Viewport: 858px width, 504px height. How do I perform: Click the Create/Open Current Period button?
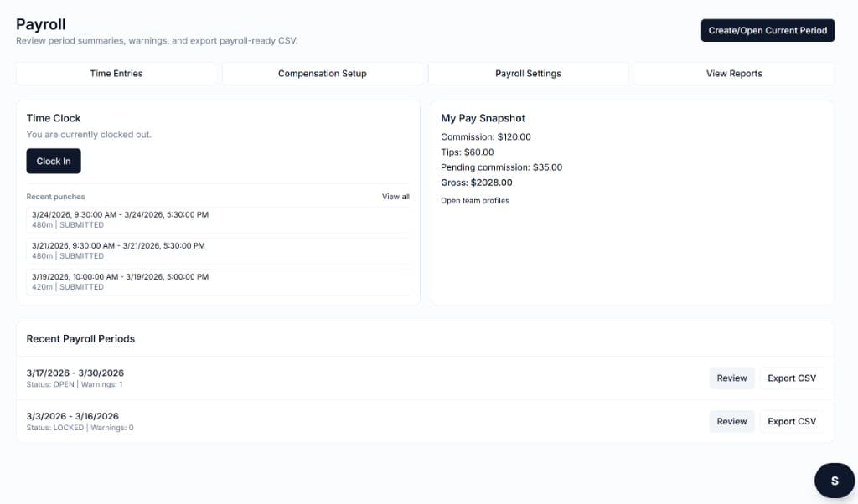coord(768,30)
